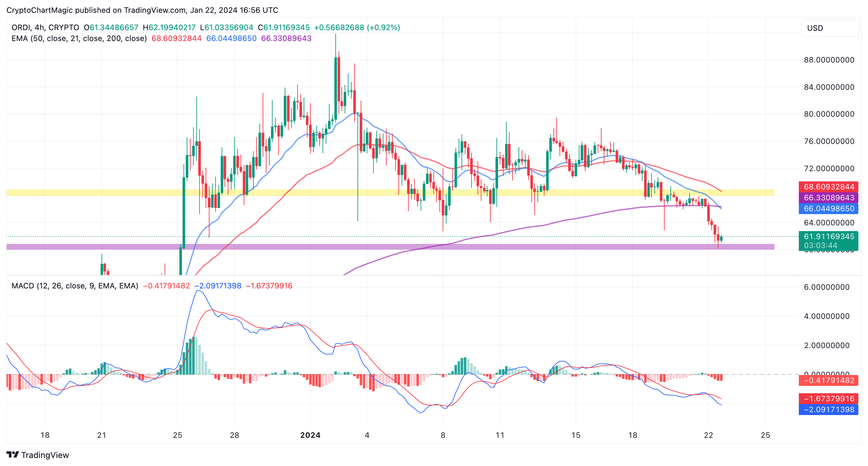Click the 22 date label on time axis

coord(708,435)
